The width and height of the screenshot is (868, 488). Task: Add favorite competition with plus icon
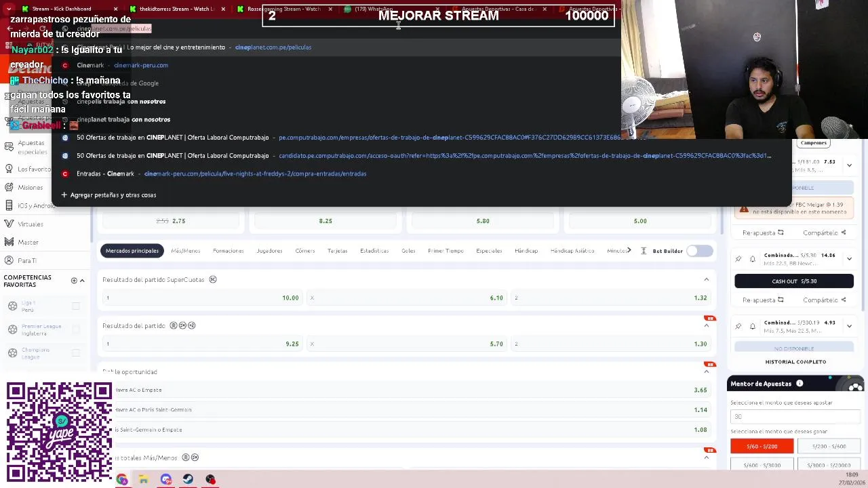tap(74, 281)
